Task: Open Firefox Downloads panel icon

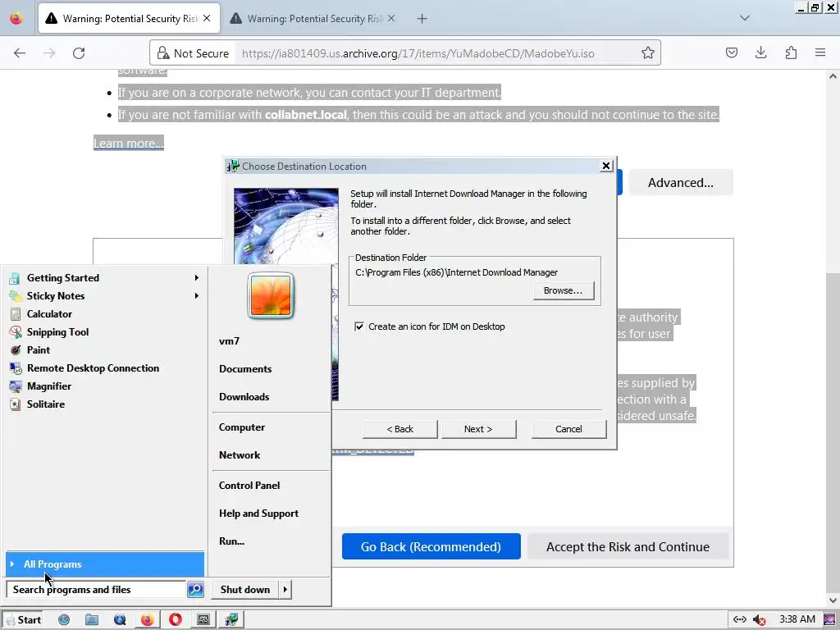Action: click(760, 52)
